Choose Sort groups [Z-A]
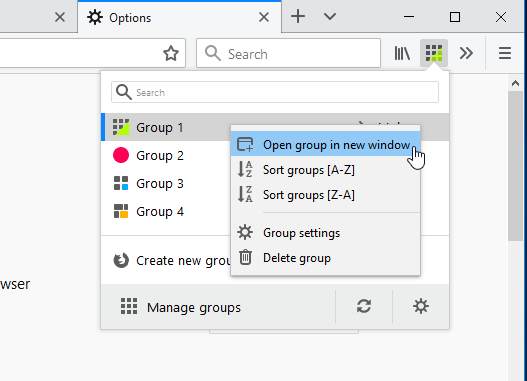This screenshot has height=381, width=527. coord(325,195)
